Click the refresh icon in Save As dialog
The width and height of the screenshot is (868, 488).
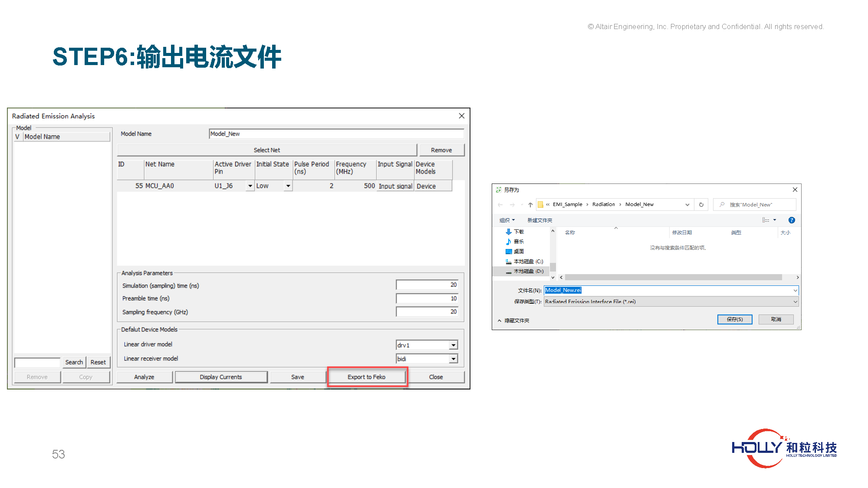pos(701,205)
